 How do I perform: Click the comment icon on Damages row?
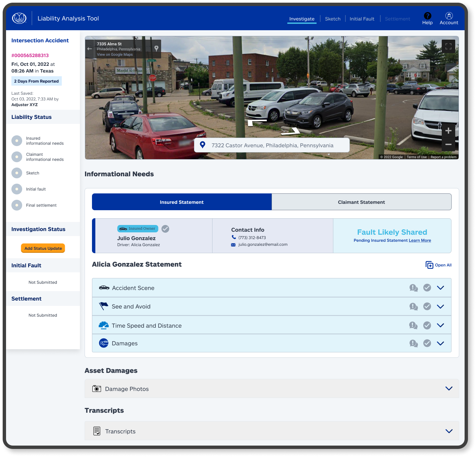click(x=414, y=343)
